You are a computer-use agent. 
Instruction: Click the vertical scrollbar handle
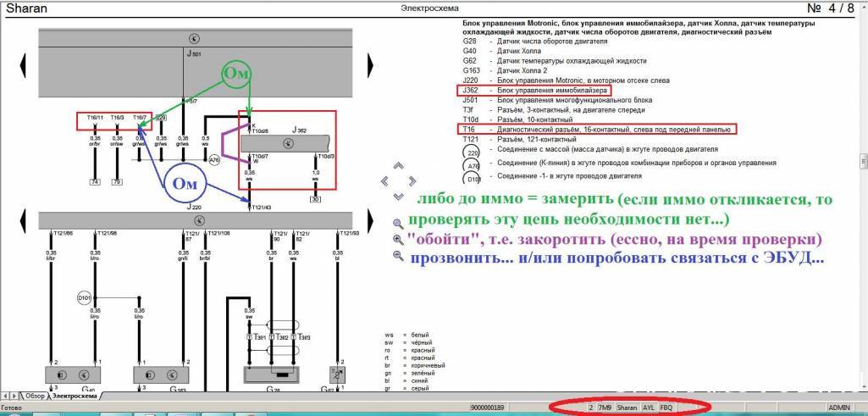862,161
